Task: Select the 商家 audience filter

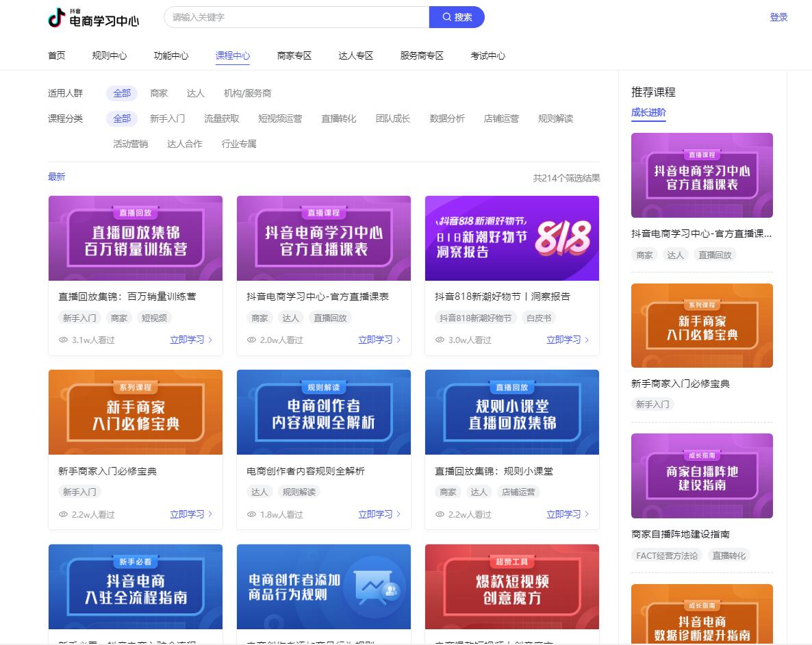Action: click(x=158, y=92)
